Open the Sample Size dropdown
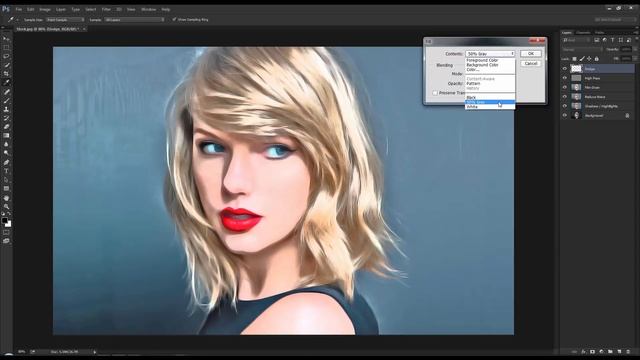The height and width of the screenshot is (360, 640). (65, 20)
